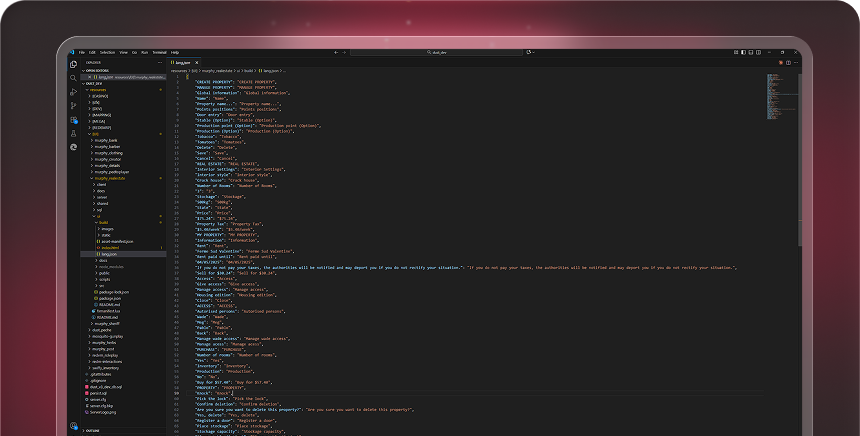The width and height of the screenshot is (860, 436).
Task: Click the Explorer panel more actions ellipsis
Action: [160, 63]
